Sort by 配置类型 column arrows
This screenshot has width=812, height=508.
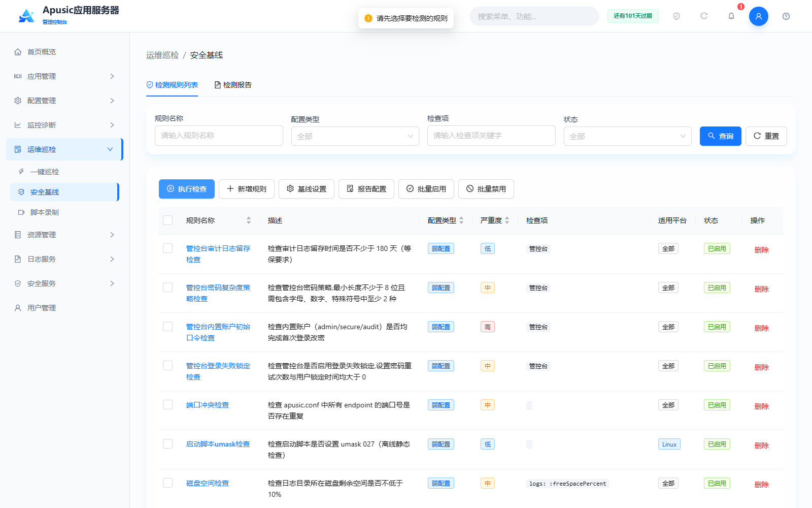[461, 220]
